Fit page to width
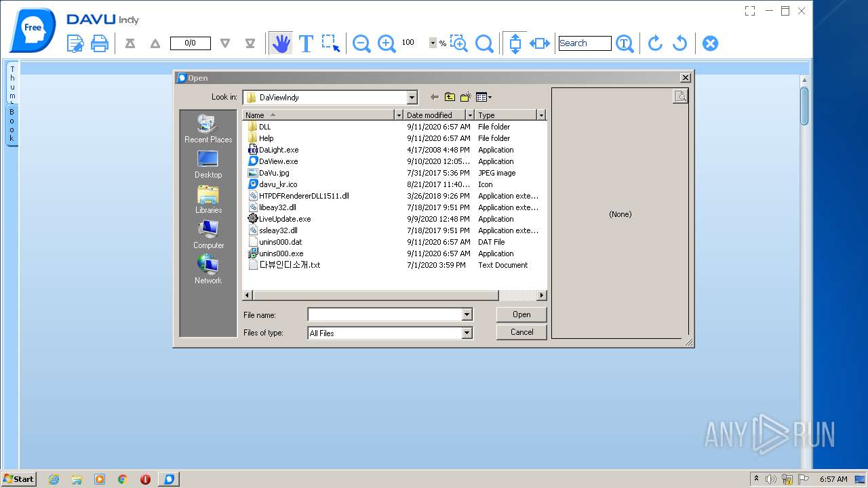The width and height of the screenshot is (868, 488). point(540,43)
